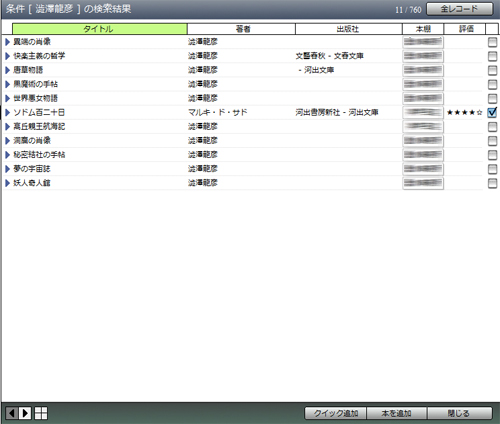
Task: Sort by the 出版社 column header
Action: (x=349, y=29)
